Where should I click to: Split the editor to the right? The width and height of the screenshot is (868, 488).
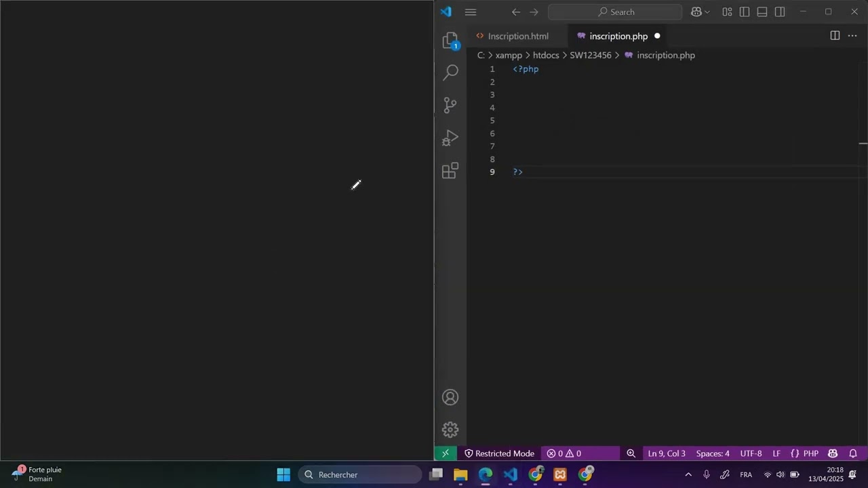835,36
